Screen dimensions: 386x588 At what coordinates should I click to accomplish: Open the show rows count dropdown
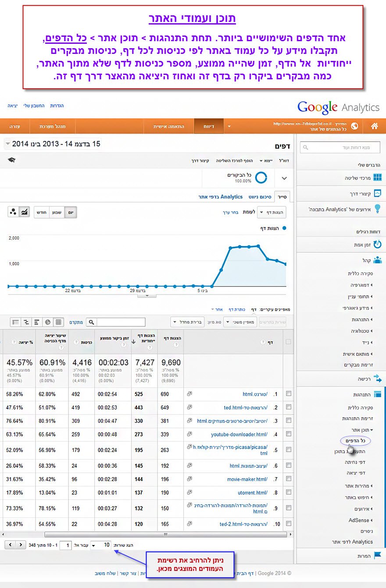(x=100, y=545)
